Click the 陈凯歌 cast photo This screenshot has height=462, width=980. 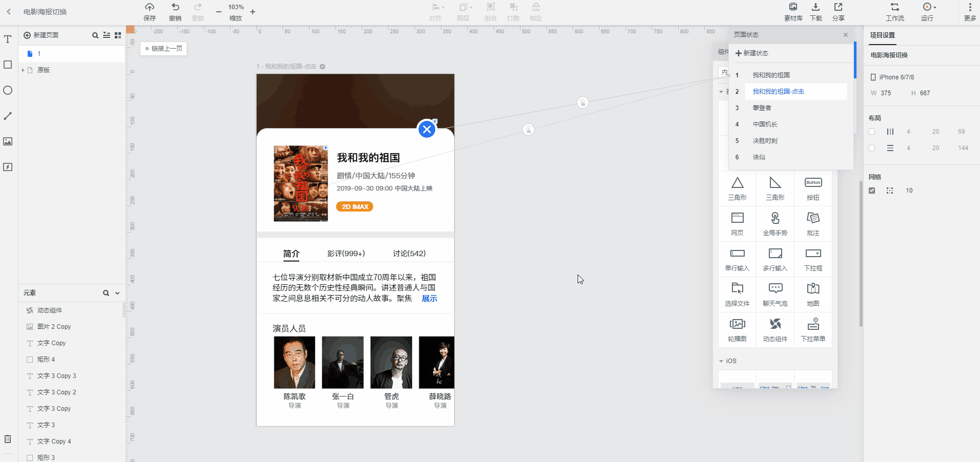[x=294, y=363]
